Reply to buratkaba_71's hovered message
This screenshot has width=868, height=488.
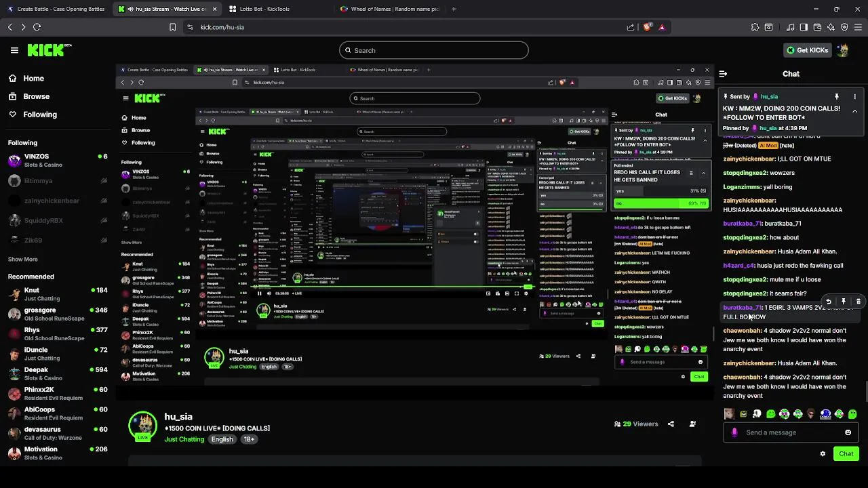[x=829, y=302]
